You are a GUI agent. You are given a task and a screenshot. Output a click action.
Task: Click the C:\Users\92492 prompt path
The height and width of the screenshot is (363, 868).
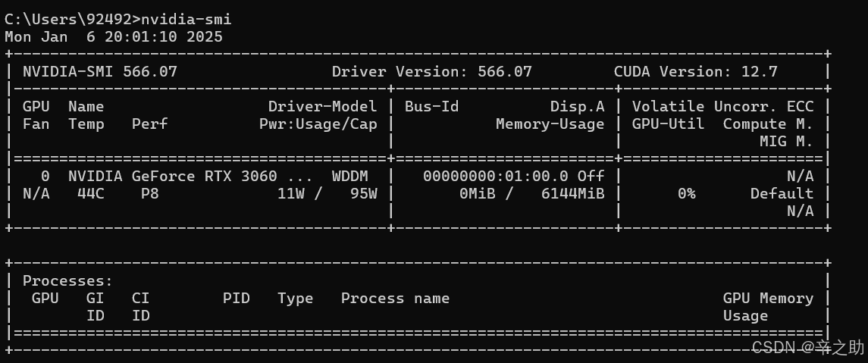coord(68,20)
